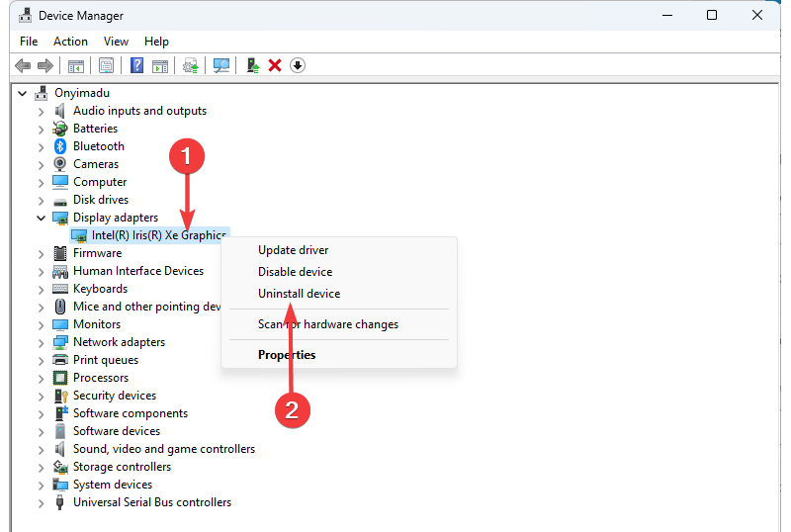
Task: Expand the Bluetooth category
Action: [x=41, y=147]
